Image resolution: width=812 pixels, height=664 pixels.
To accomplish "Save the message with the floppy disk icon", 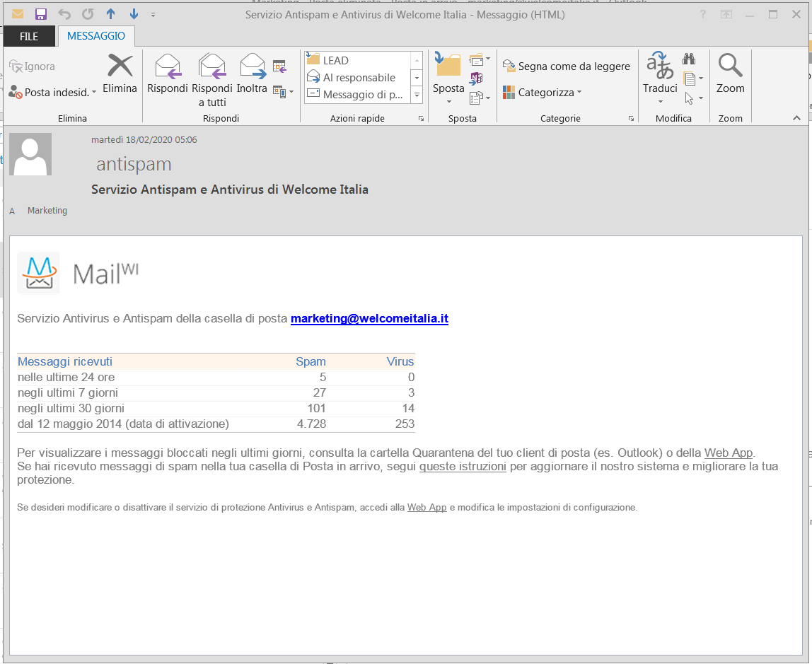I will click(41, 14).
